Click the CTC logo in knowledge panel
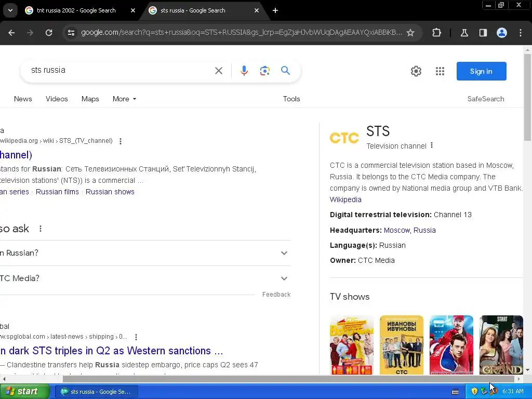The height and width of the screenshot is (399, 532). (x=344, y=138)
